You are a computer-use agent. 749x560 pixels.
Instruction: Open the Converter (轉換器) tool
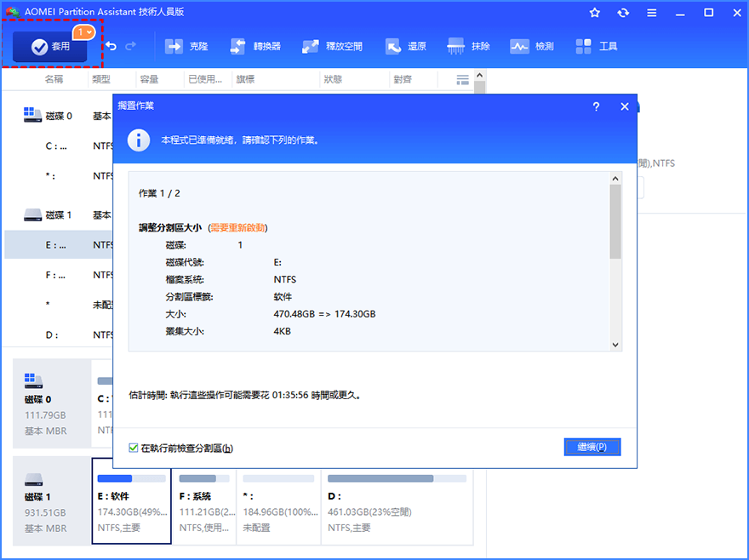[255, 46]
